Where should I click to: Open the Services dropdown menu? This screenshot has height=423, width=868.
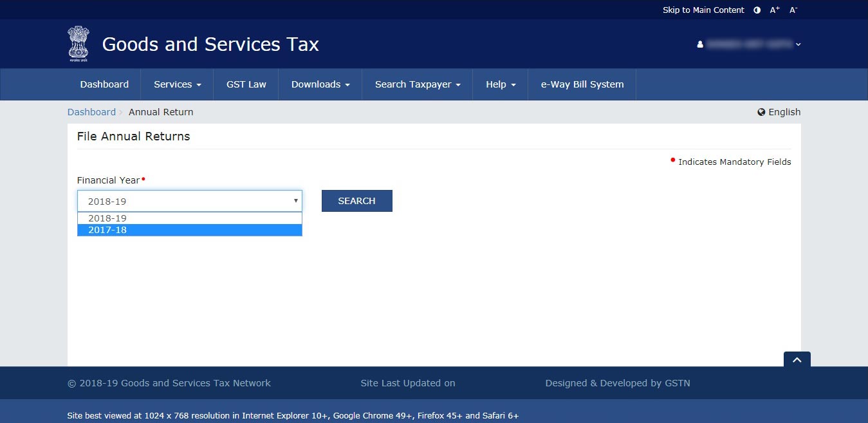click(x=178, y=84)
